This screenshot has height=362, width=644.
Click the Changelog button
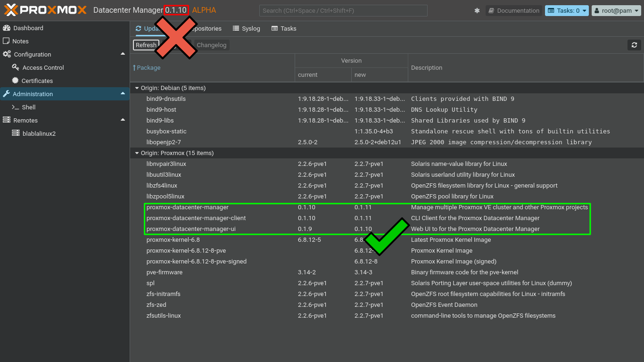(x=212, y=45)
